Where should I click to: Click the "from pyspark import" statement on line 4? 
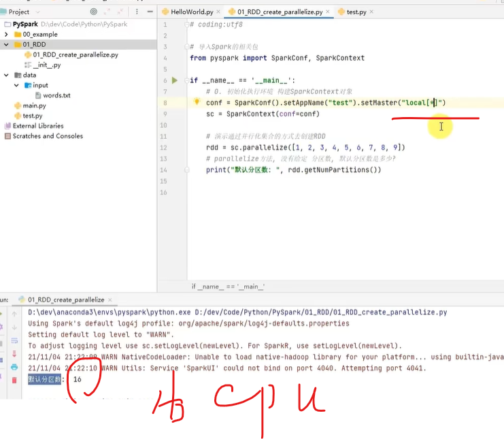pyautogui.click(x=229, y=59)
